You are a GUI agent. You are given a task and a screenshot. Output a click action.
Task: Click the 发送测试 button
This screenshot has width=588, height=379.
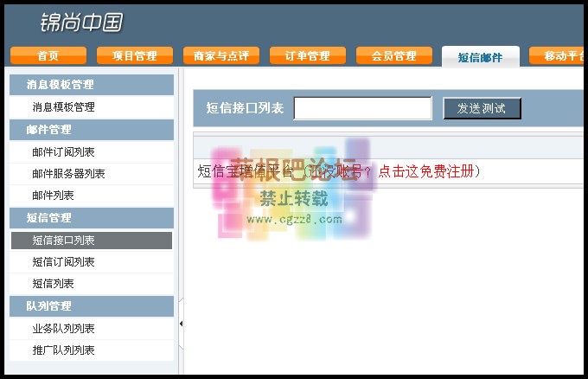pyautogui.click(x=482, y=108)
